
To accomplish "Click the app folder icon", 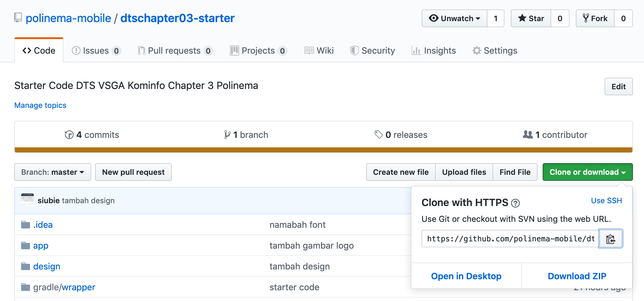I will (25, 245).
